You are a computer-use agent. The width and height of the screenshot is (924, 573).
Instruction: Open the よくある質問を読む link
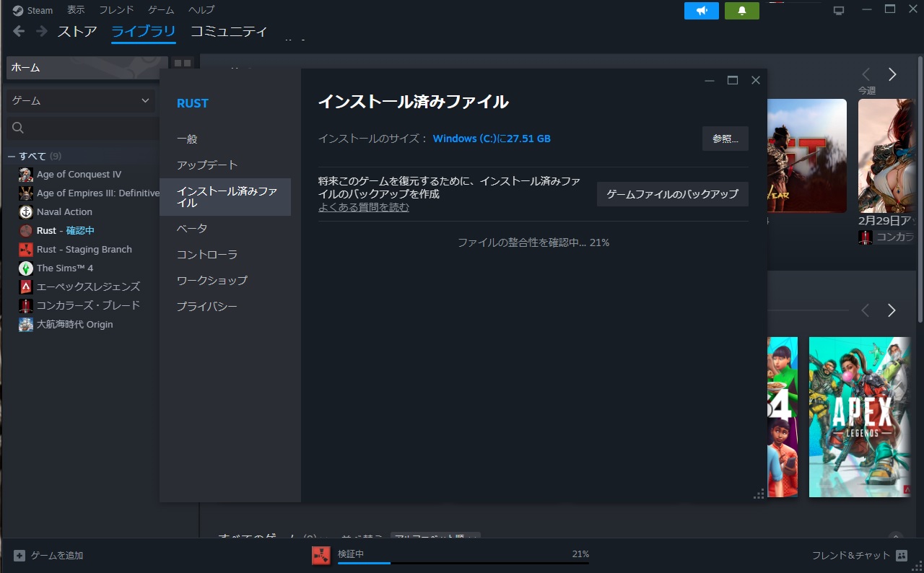pyautogui.click(x=364, y=208)
